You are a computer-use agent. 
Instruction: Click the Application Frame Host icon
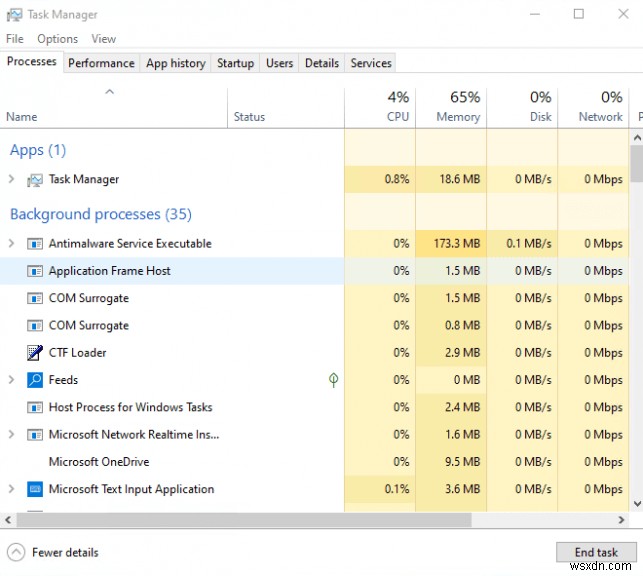tap(35, 271)
